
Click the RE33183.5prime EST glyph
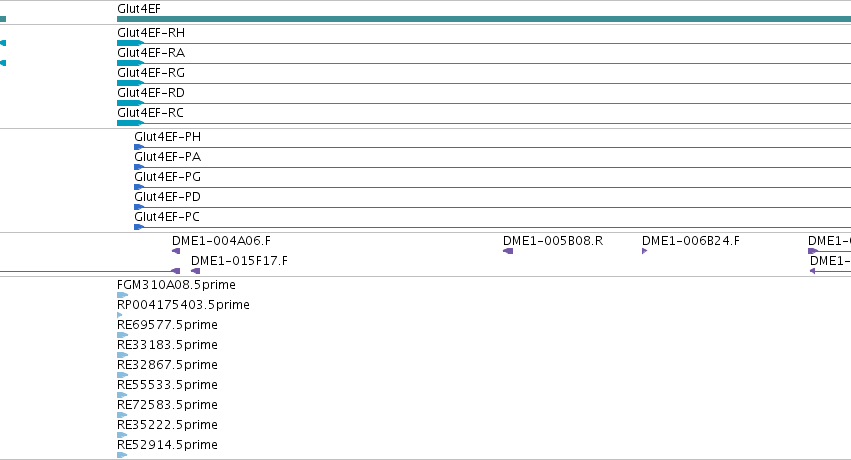(x=123, y=355)
